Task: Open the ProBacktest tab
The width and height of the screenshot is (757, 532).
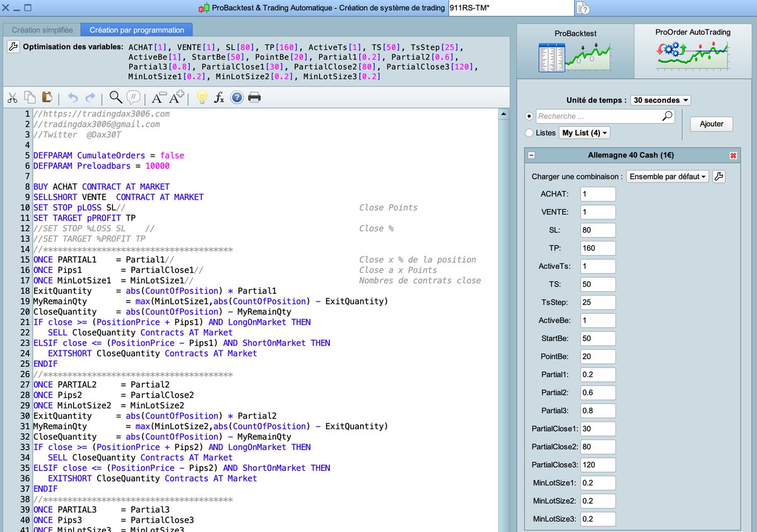Action: coord(575,50)
